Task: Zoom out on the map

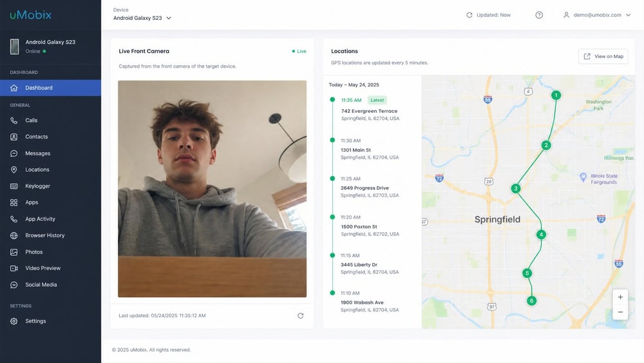Action: coord(620,312)
